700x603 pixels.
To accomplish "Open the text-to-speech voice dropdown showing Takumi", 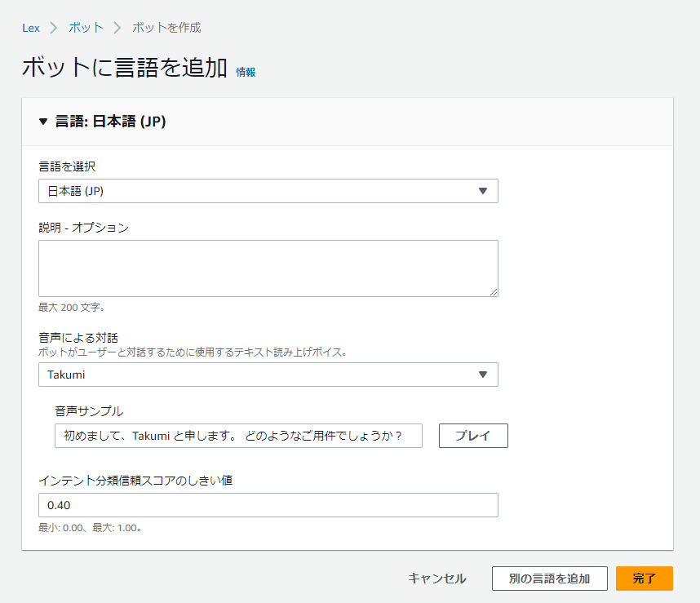I will [268, 375].
